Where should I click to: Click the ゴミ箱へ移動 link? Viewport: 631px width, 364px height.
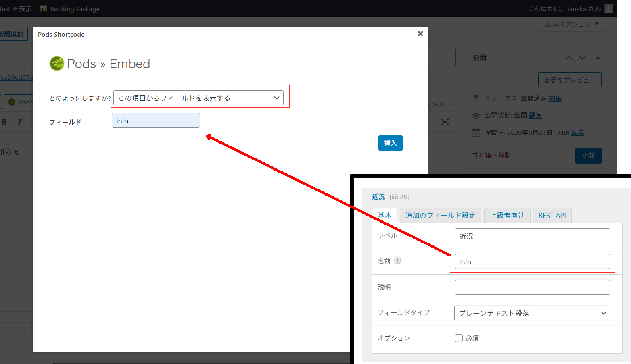point(491,155)
